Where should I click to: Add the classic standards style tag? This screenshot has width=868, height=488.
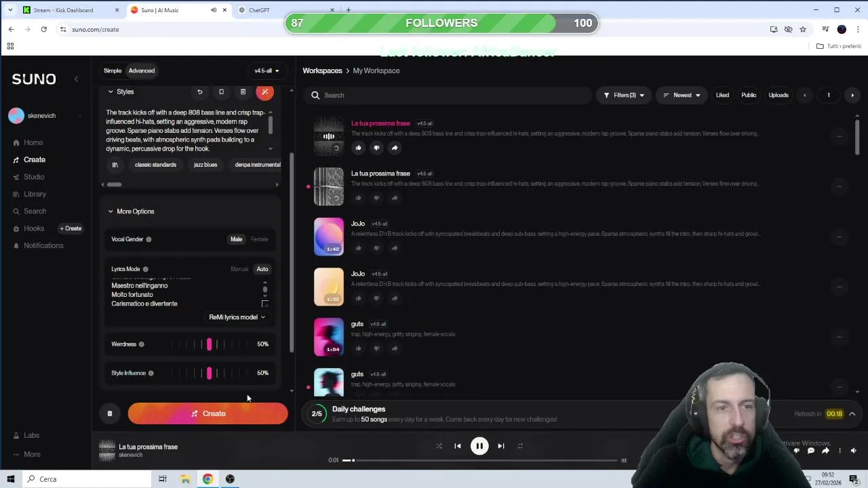(x=155, y=165)
